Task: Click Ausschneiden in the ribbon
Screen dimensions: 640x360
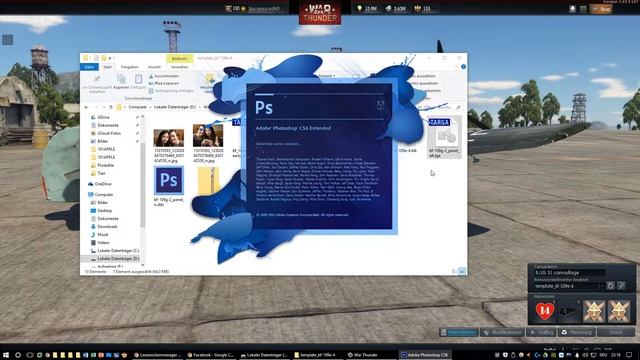Action: click(x=164, y=76)
